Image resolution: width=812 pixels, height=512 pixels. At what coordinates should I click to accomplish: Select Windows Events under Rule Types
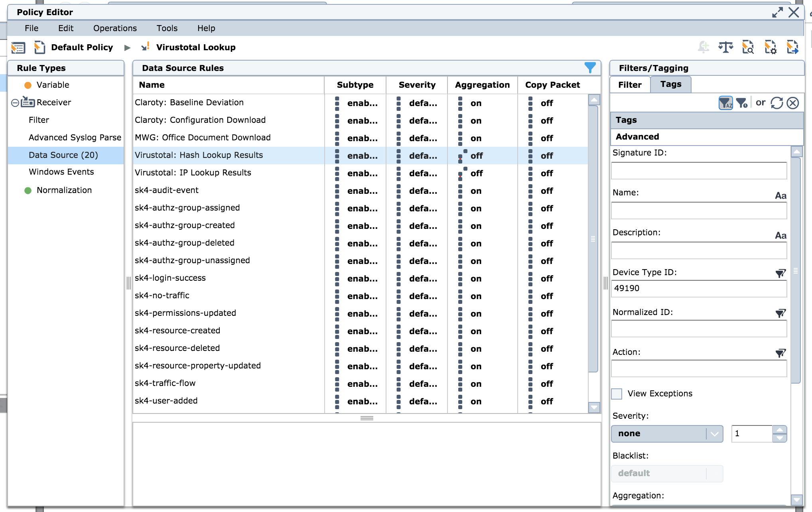click(x=61, y=171)
